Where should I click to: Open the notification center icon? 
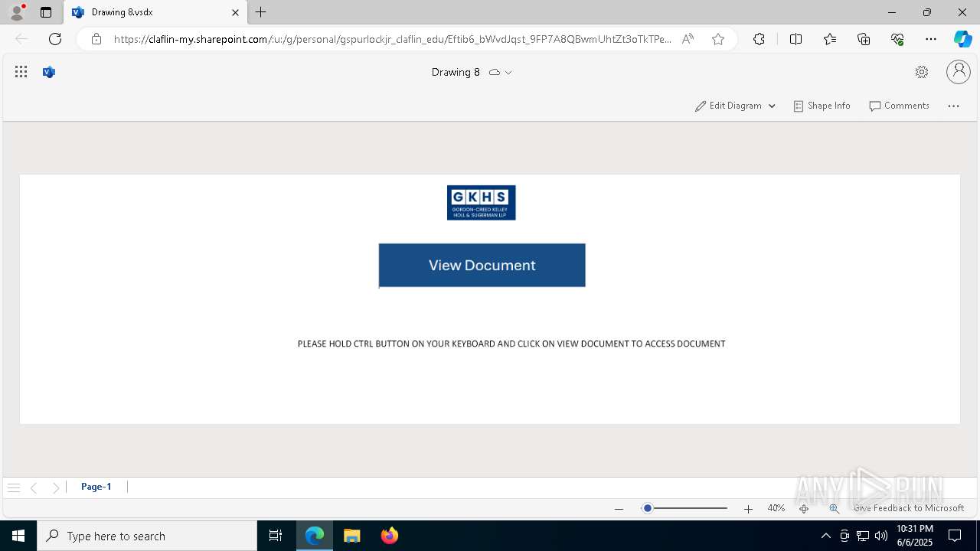coord(955,536)
